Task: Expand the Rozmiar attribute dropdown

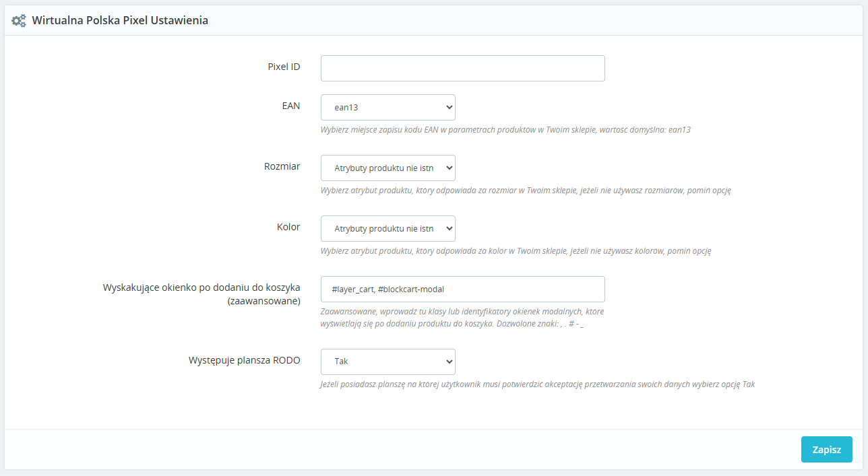Action: pyautogui.click(x=388, y=168)
